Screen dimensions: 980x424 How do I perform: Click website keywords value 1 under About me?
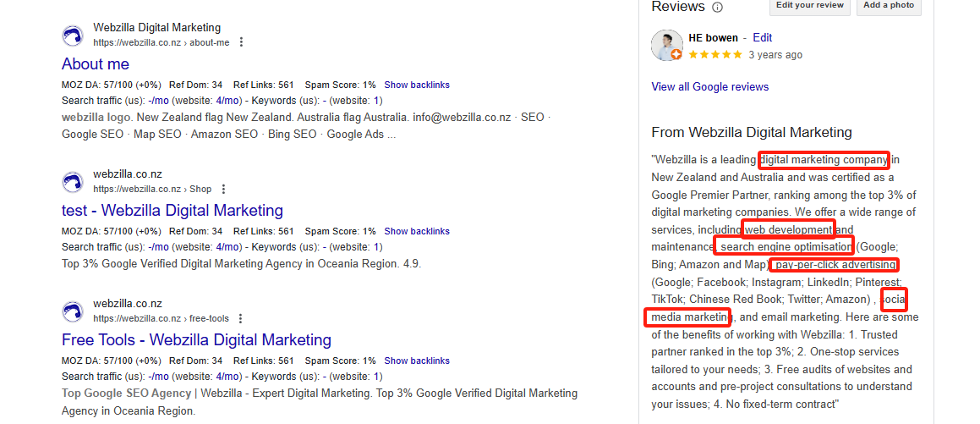point(377,101)
